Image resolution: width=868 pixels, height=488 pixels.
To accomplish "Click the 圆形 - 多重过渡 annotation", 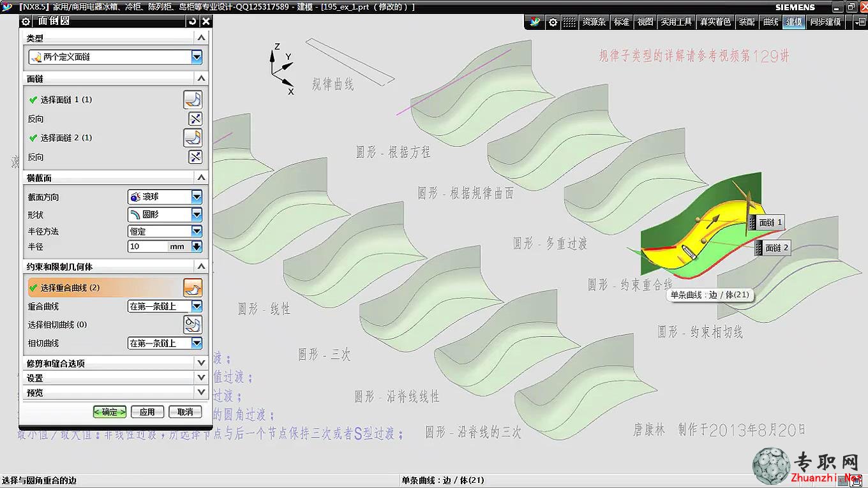I will pyautogui.click(x=550, y=243).
